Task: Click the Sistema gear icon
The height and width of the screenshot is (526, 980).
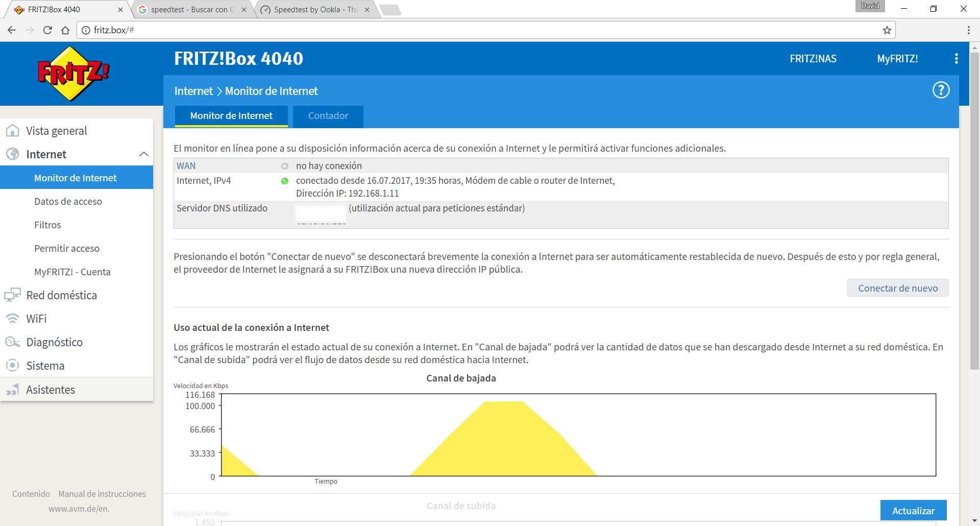Action: (12, 365)
